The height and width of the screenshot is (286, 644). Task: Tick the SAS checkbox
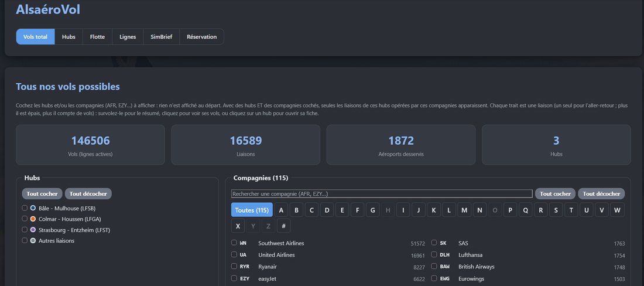pos(434,243)
